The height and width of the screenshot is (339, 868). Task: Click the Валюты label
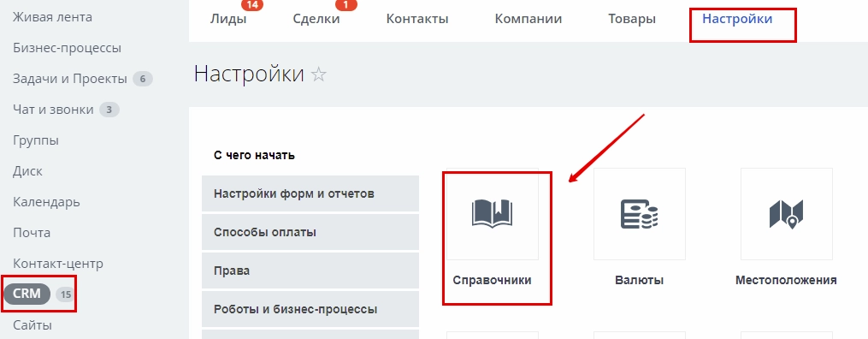click(x=640, y=280)
